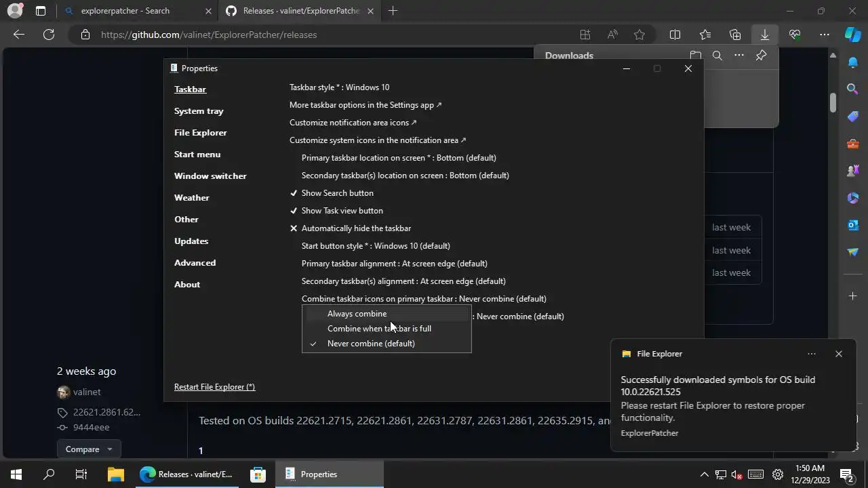Image resolution: width=868 pixels, height=488 pixels.
Task: Open Edge tab actions menu icon
Action: pyautogui.click(x=41, y=11)
